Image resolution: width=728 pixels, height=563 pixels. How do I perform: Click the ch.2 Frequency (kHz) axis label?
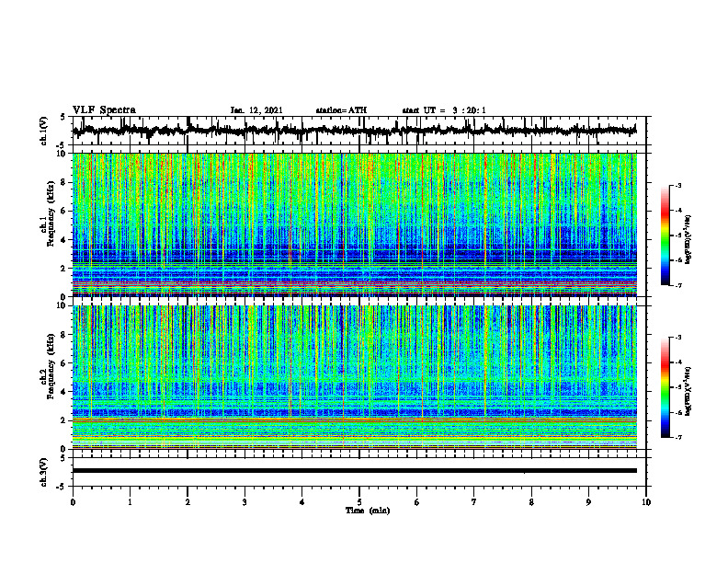coord(51,366)
